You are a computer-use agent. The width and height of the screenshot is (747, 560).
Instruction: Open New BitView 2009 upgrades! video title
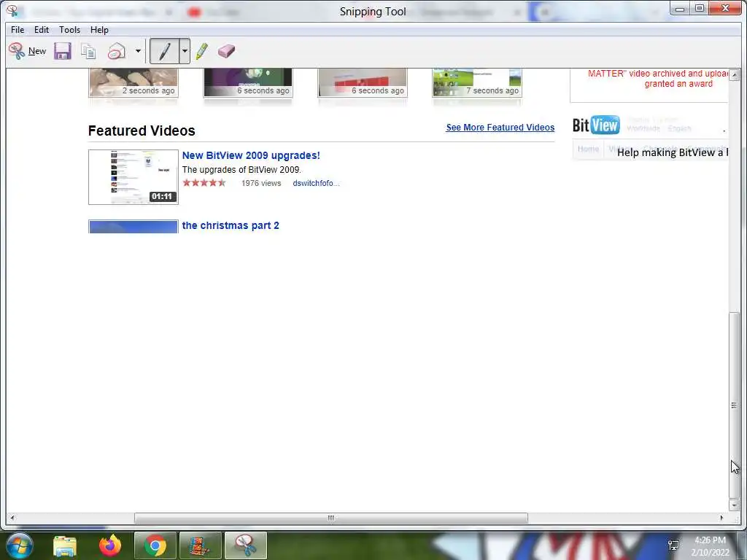click(251, 155)
